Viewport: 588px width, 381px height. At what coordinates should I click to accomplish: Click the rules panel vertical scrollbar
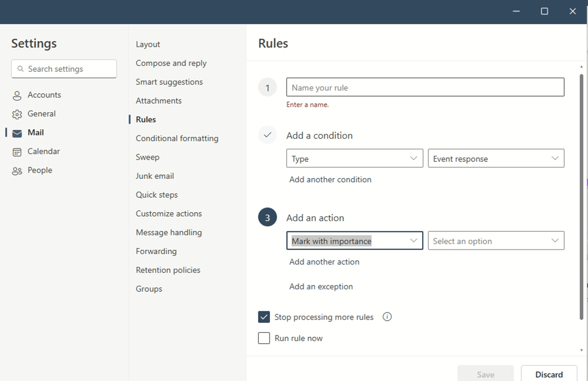pyautogui.click(x=581, y=196)
